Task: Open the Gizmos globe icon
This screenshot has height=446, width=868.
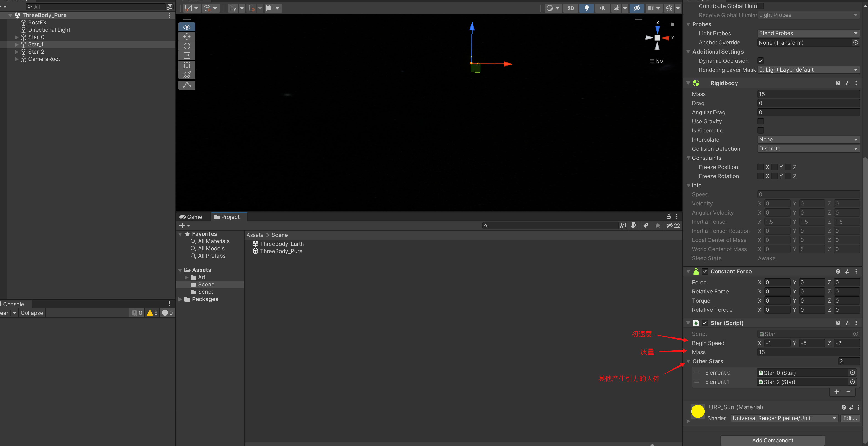Action: (669, 8)
